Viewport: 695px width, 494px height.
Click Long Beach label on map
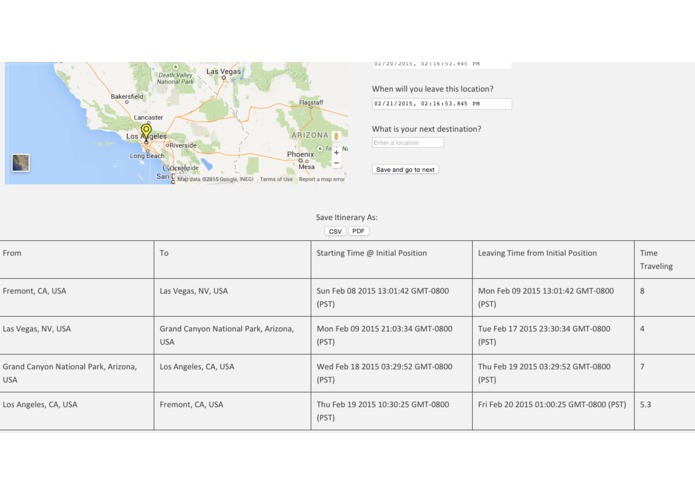147,156
